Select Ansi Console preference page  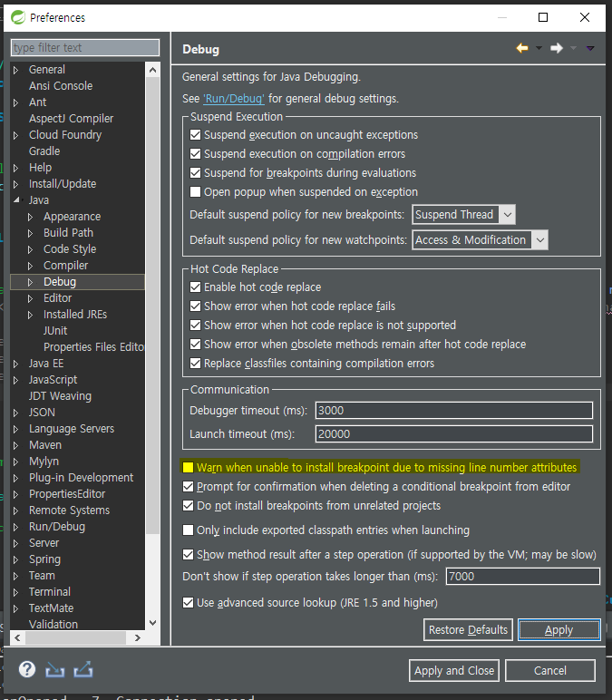(61, 86)
